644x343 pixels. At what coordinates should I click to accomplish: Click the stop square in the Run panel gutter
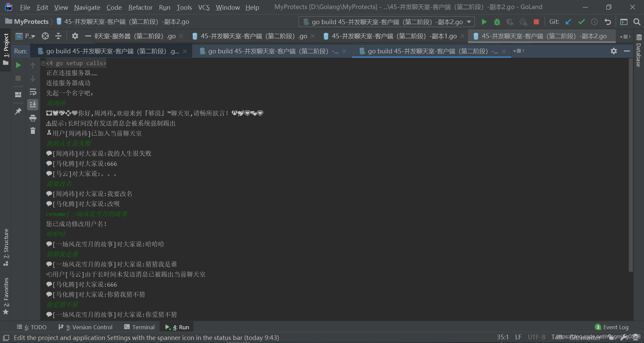pyautogui.click(x=18, y=78)
